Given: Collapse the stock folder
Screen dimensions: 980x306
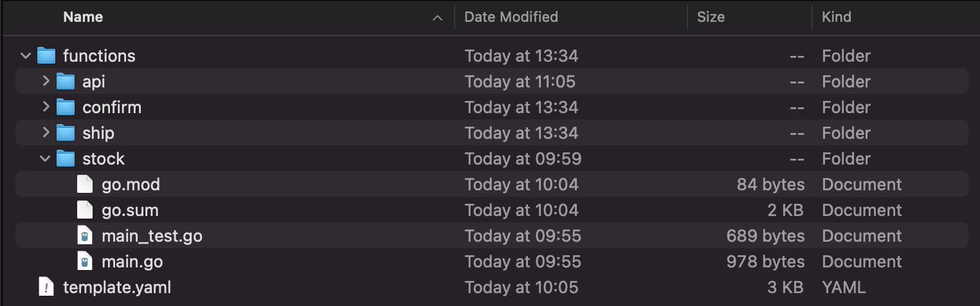Looking at the screenshot, I should (x=45, y=159).
